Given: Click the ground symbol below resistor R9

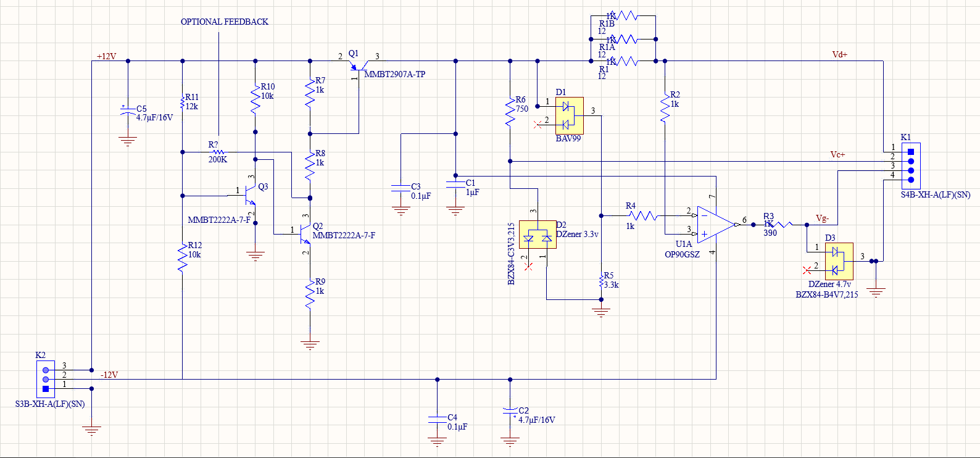Looking at the screenshot, I should (310, 346).
